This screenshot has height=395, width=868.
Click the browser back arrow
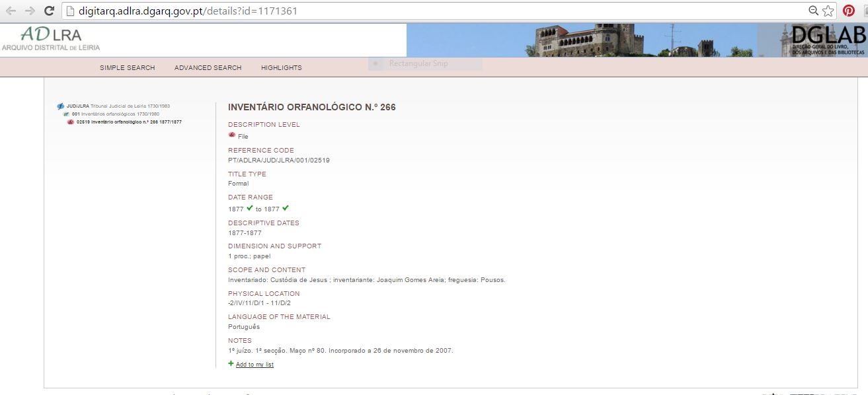[x=11, y=11]
